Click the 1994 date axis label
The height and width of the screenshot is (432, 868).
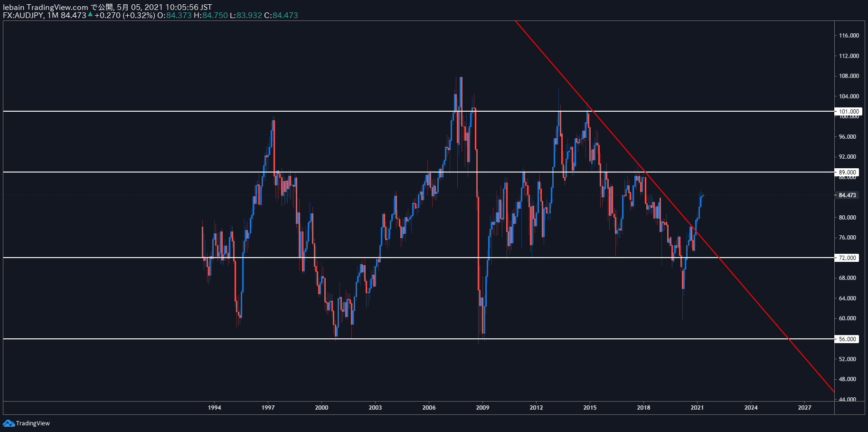pos(214,408)
